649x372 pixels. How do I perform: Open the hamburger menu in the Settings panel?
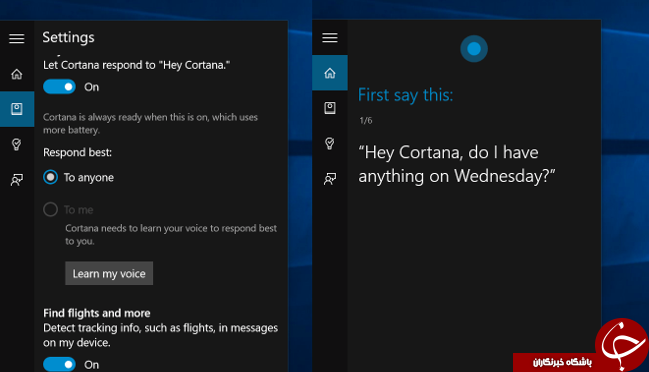17,38
